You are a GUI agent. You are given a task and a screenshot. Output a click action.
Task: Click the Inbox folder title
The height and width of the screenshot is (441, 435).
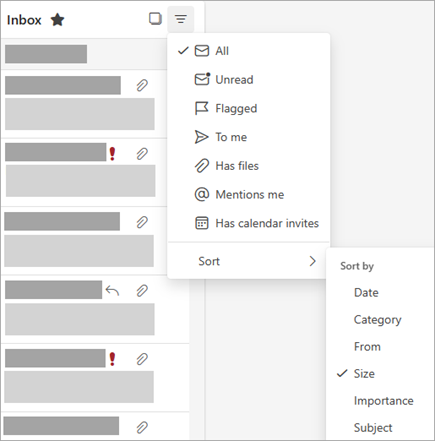24,20
